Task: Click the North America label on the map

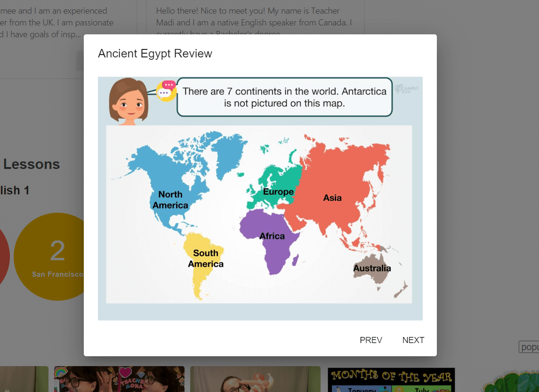Action: pyautogui.click(x=170, y=200)
